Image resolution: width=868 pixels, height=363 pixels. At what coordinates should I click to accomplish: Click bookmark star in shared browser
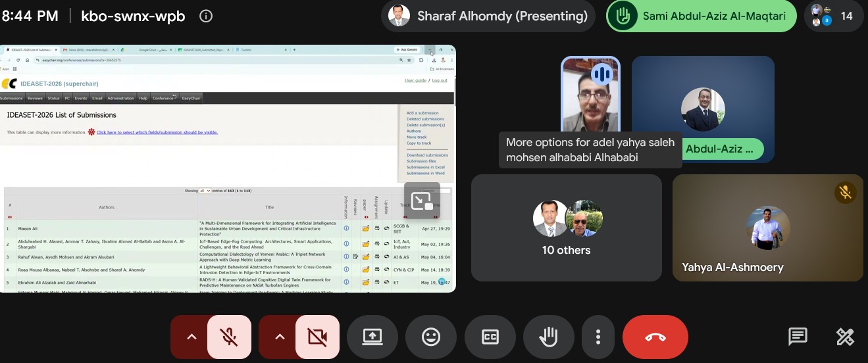(409, 60)
